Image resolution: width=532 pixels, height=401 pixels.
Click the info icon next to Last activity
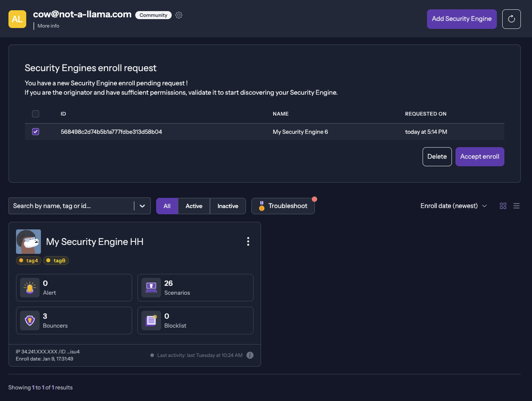[x=250, y=355]
